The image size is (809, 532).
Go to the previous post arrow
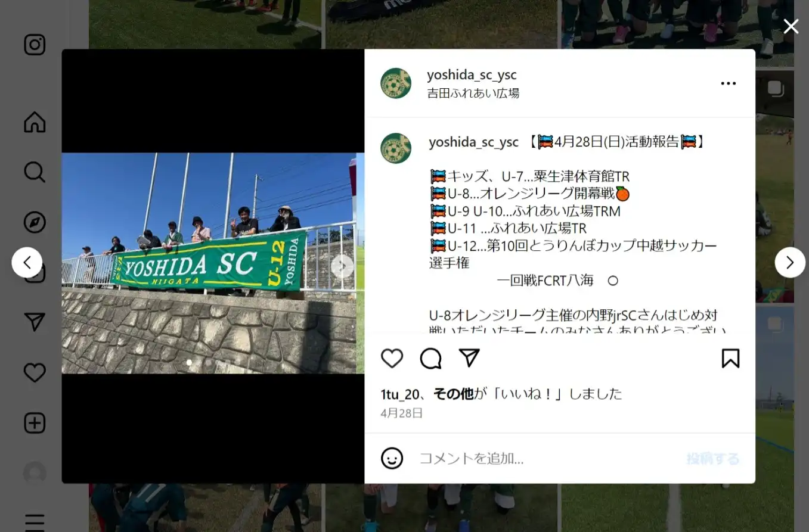coord(27,262)
